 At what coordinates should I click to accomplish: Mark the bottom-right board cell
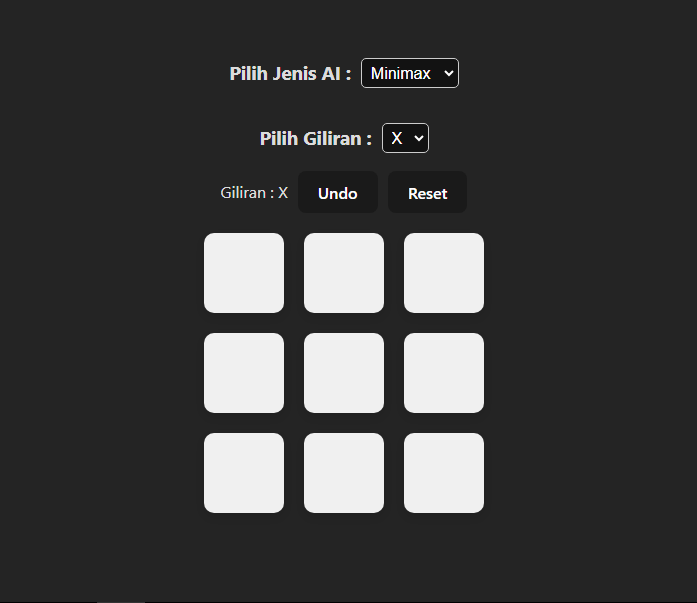tap(444, 473)
